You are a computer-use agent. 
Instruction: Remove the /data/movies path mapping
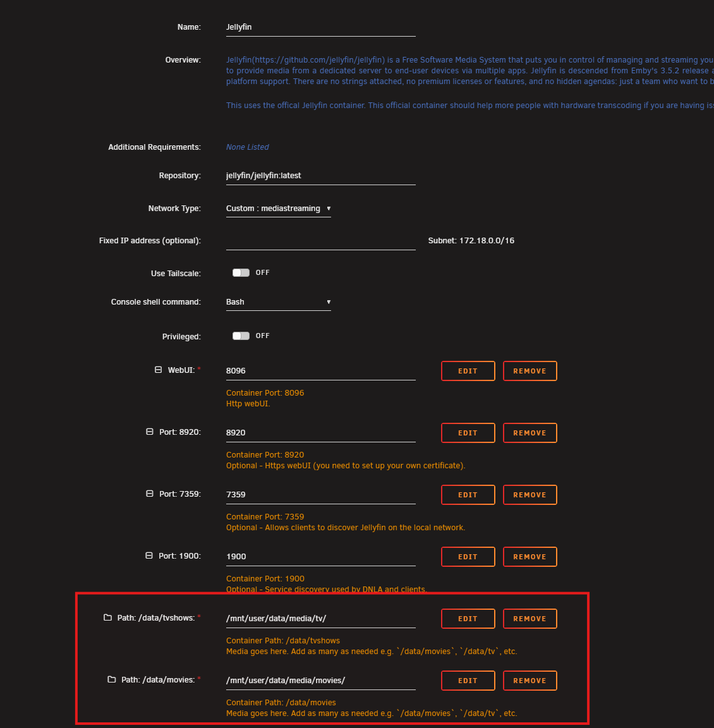coord(529,681)
